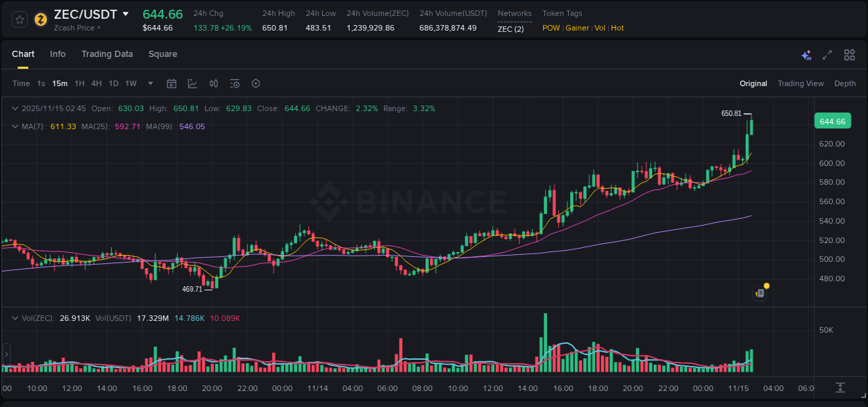This screenshot has width=868, height=407.
Task: Switch to the Trading View chart tab
Action: [x=801, y=83]
